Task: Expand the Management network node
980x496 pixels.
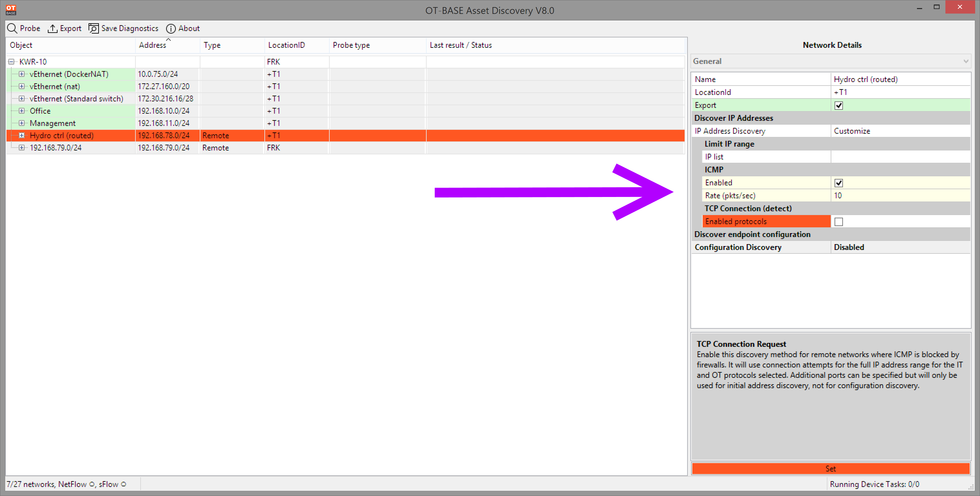Action: coord(22,123)
